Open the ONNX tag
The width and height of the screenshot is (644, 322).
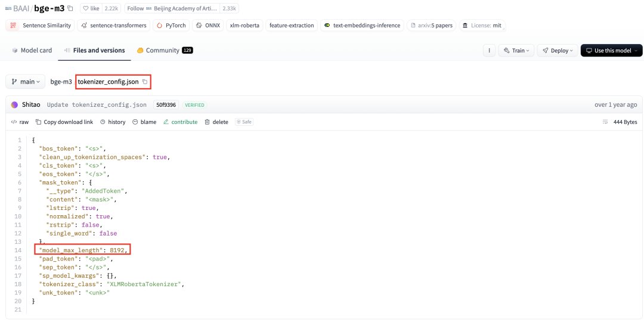208,26
